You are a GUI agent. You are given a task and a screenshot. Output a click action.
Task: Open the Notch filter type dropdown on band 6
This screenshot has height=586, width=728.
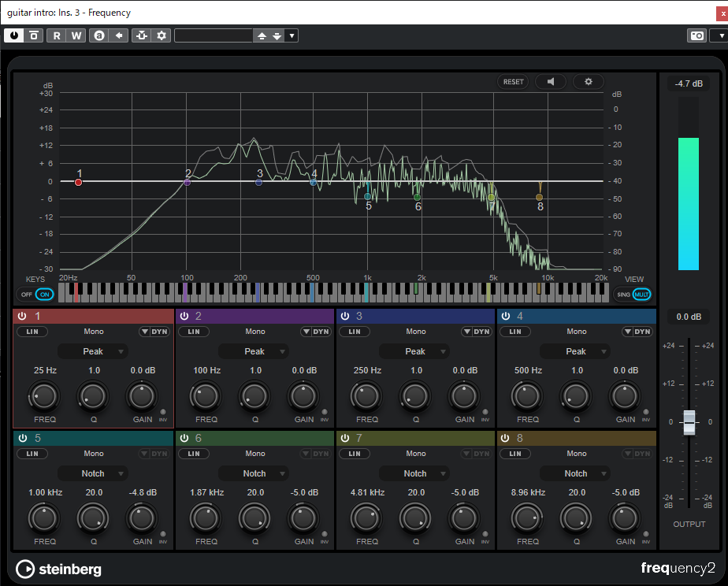[254, 473]
